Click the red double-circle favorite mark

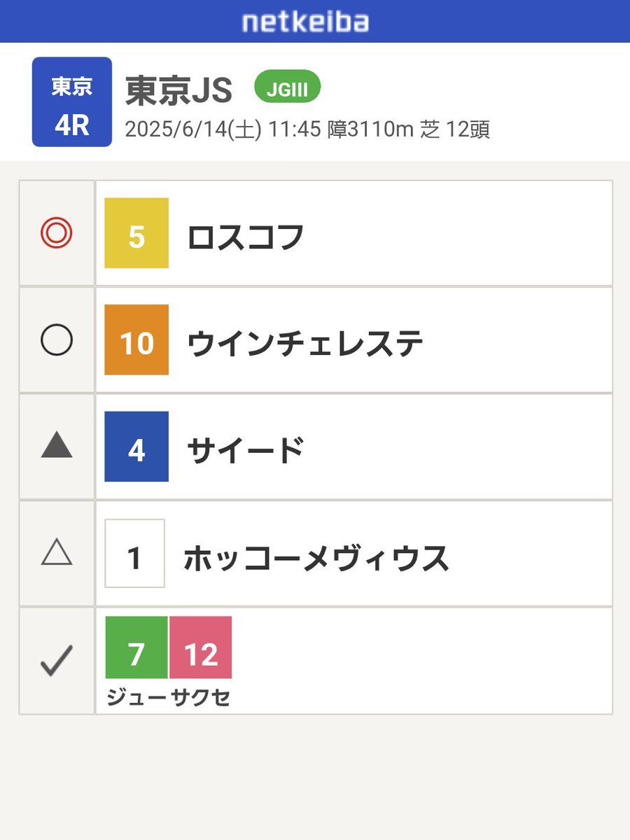click(x=57, y=234)
